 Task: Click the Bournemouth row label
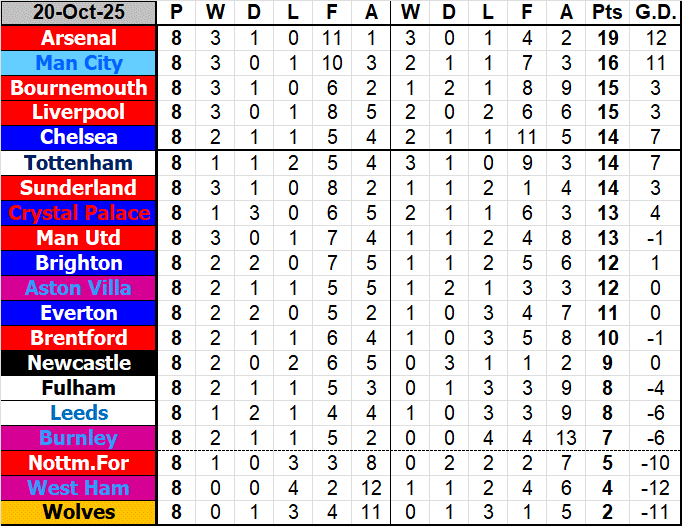click(x=79, y=88)
